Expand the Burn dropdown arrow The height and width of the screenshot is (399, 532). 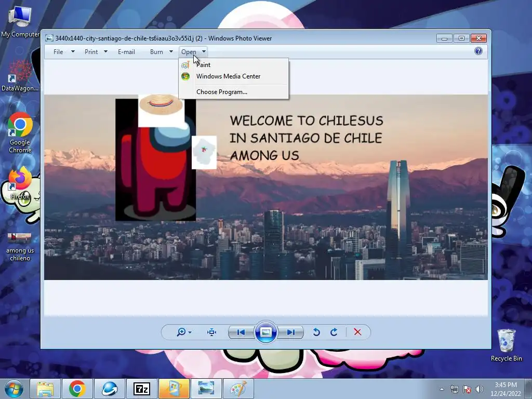click(171, 51)
